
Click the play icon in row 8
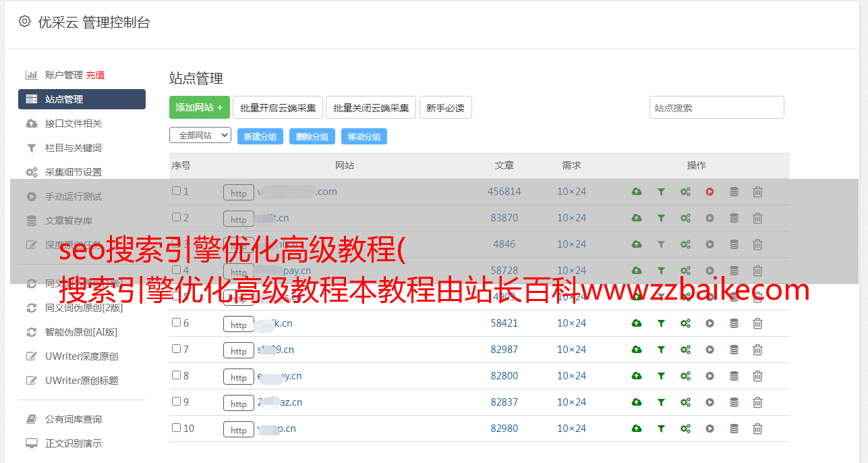[710, 376]
